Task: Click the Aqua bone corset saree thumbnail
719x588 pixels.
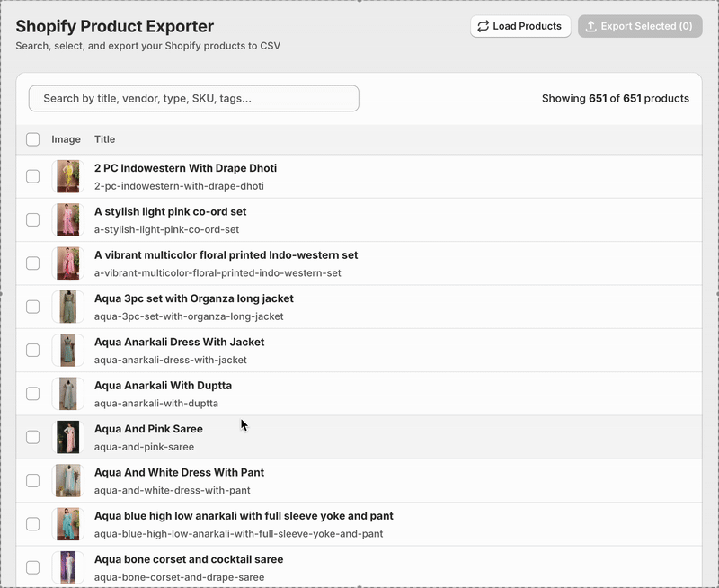Action: coord(68,566)
